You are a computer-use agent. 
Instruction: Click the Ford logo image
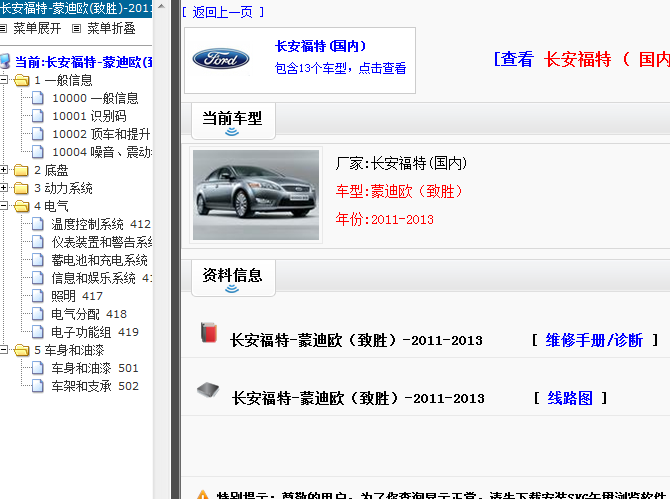coord(221,59)
